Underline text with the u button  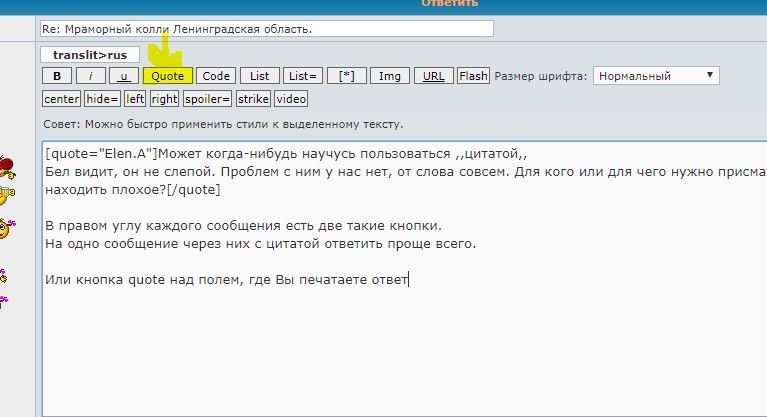(x=124, y=76)
